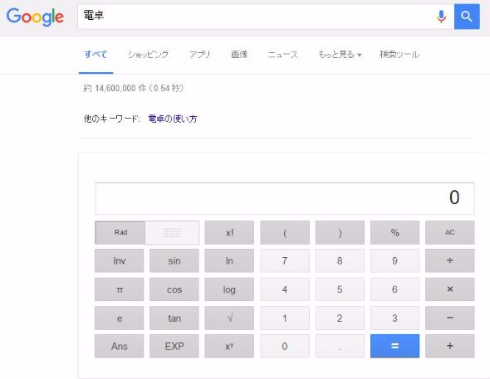Click the ln natural log key
Image resolution: width=490 pixels, height=379 pixels.
pos(229,261)
